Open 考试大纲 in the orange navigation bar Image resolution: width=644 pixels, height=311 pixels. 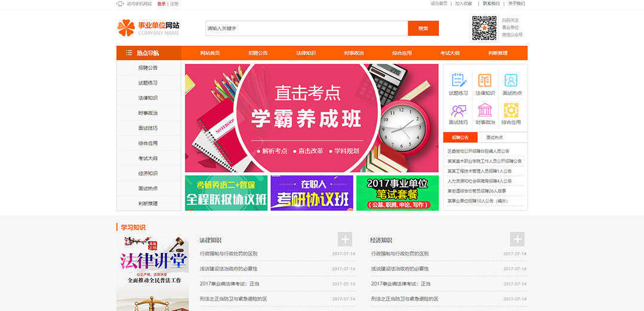point(449,53)
